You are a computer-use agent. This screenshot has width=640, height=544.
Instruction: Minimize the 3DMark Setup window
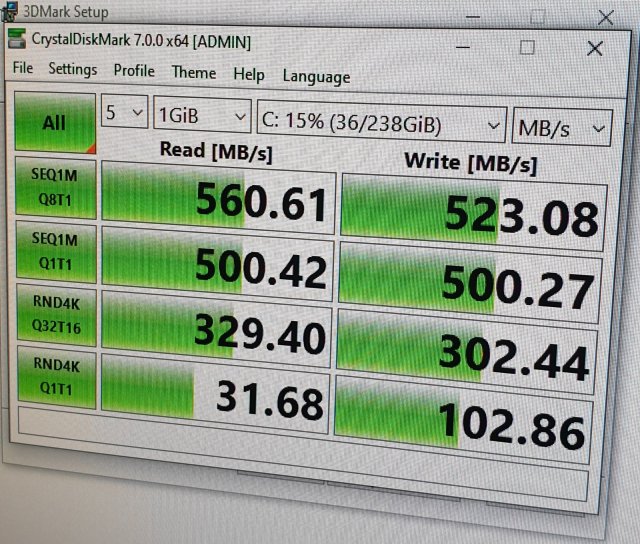click(473, 17)
